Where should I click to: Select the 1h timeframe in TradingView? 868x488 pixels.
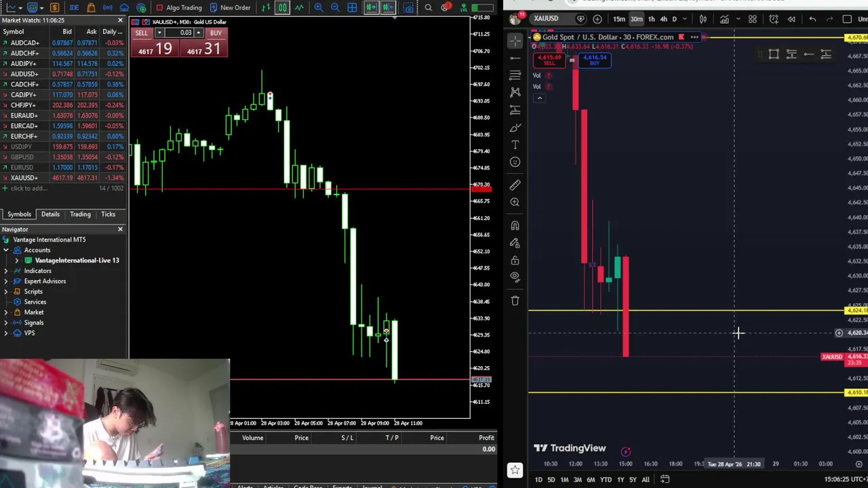click(x=651, y=19)
